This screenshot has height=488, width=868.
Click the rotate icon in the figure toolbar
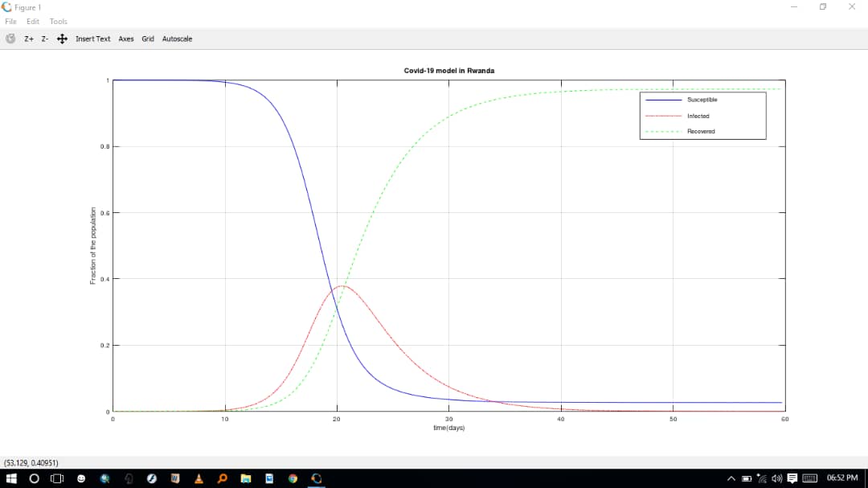point(11,39)
